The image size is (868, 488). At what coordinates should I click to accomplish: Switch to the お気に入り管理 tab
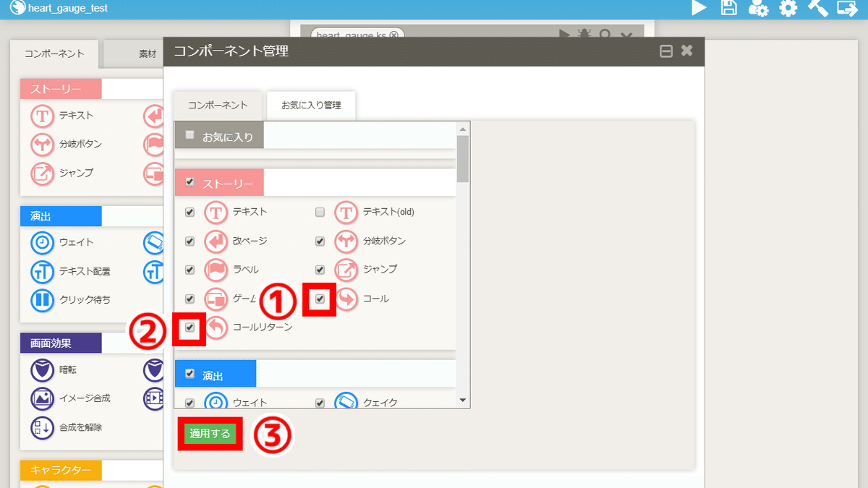(311, 106)
